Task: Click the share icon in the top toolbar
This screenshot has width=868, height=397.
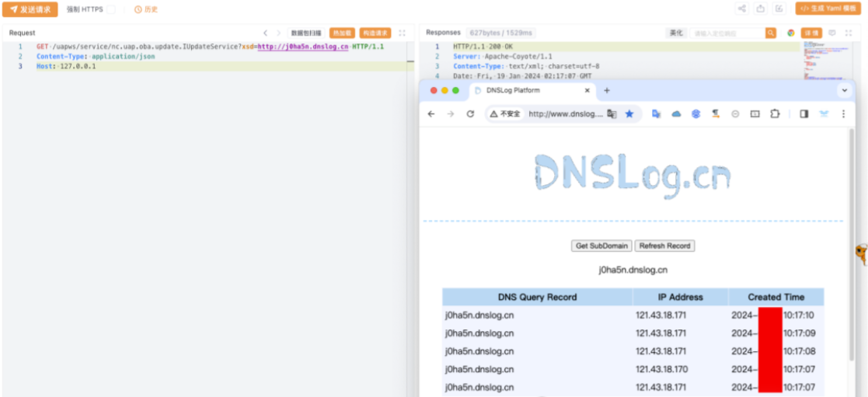Action: coord(742,9)
